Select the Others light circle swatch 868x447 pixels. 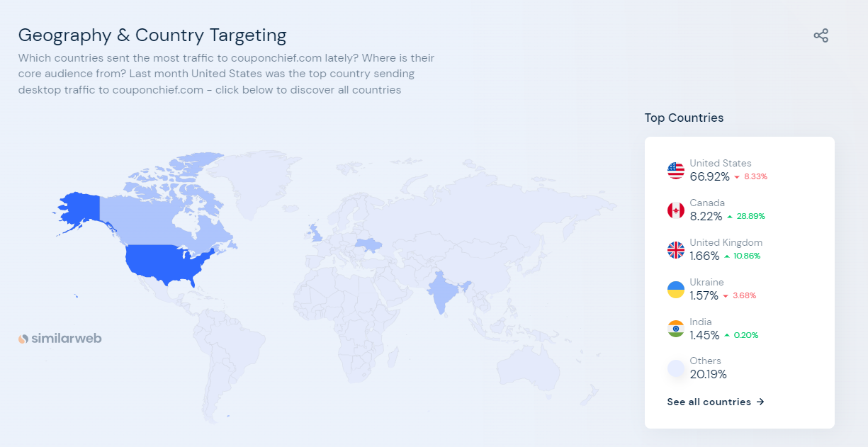point(676,368)
